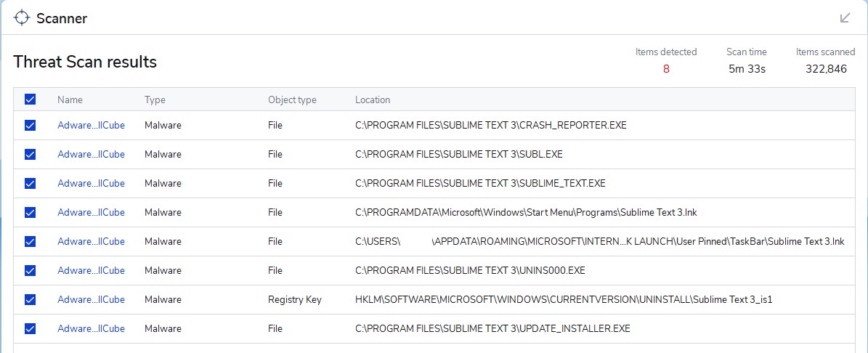
Task: Sort by the Name column header
Action: click(x=70, y=100)
